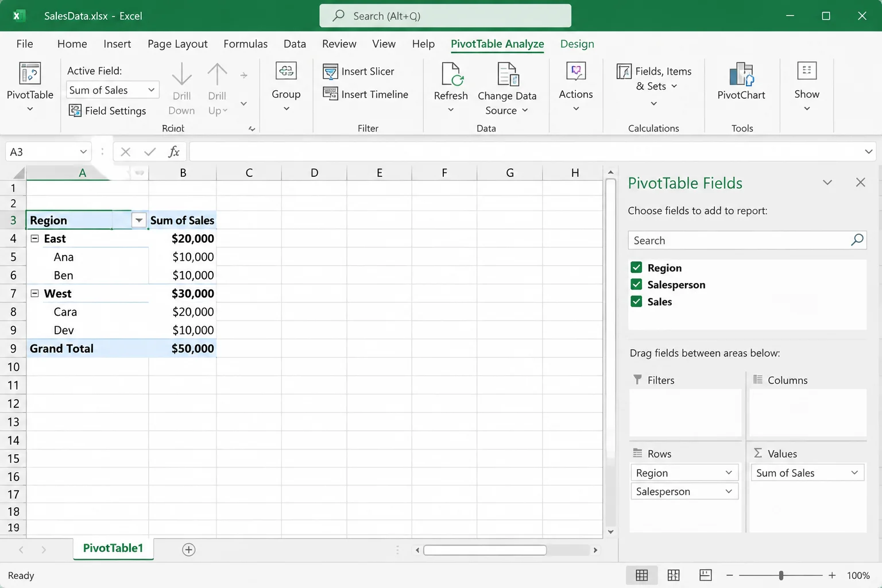Screen dimensions: 882x588
Task: Click the Drill Up arrow
Action: pyautogui.click(x=217, y=75)
